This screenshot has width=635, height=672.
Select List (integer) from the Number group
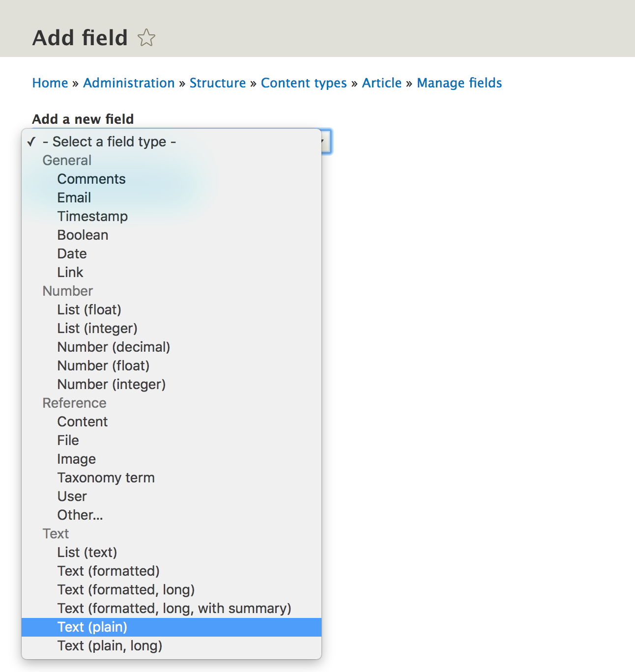pos(97,328)
